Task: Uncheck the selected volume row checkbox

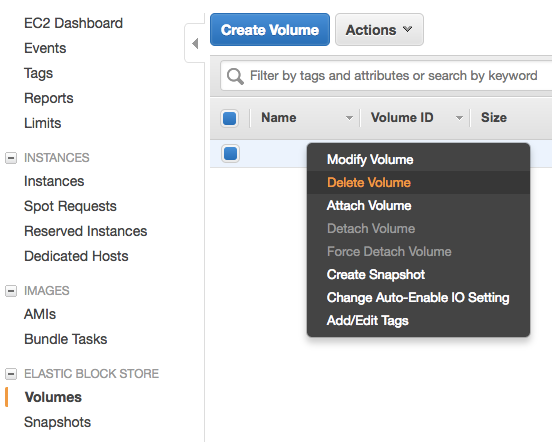Action: (x=231, y=154)
